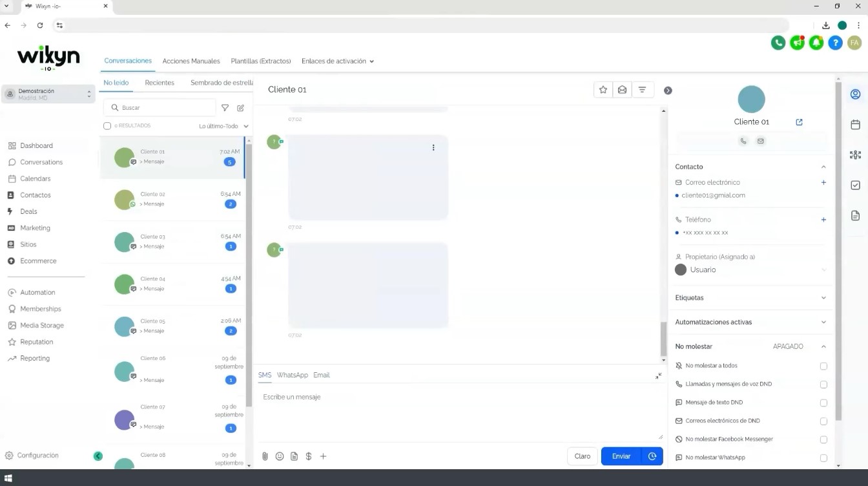
Task: Enable No molestar WhatsApp checkbox
Action: [823, 458]
